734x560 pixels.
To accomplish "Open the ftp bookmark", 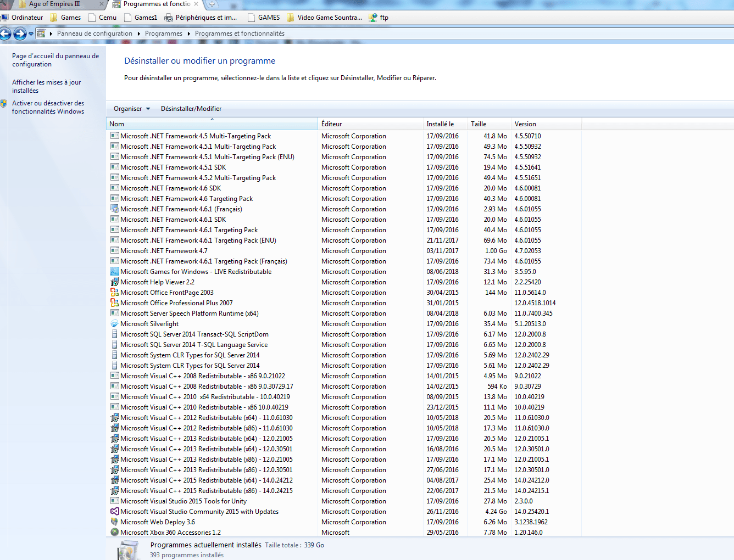I will [379, 18].
